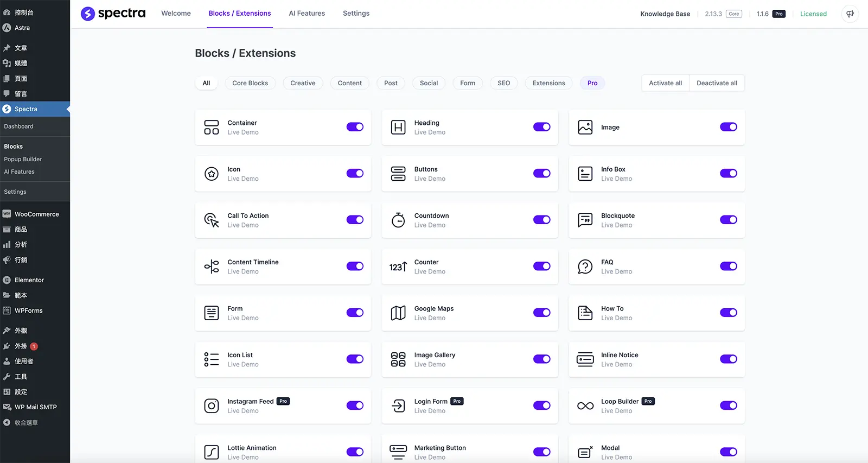The width and height of the screenshot is (868, 463).
Task: Toggle the Marketing Button switch
Action: 541,452
